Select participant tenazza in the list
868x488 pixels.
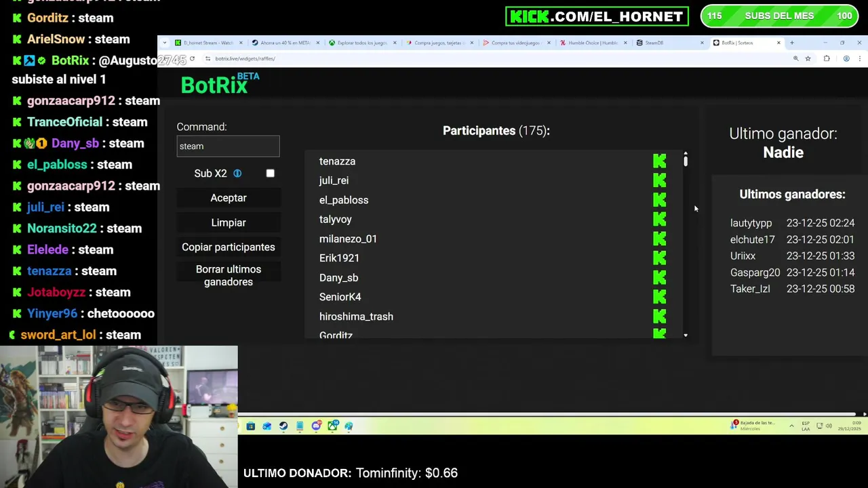337,161
